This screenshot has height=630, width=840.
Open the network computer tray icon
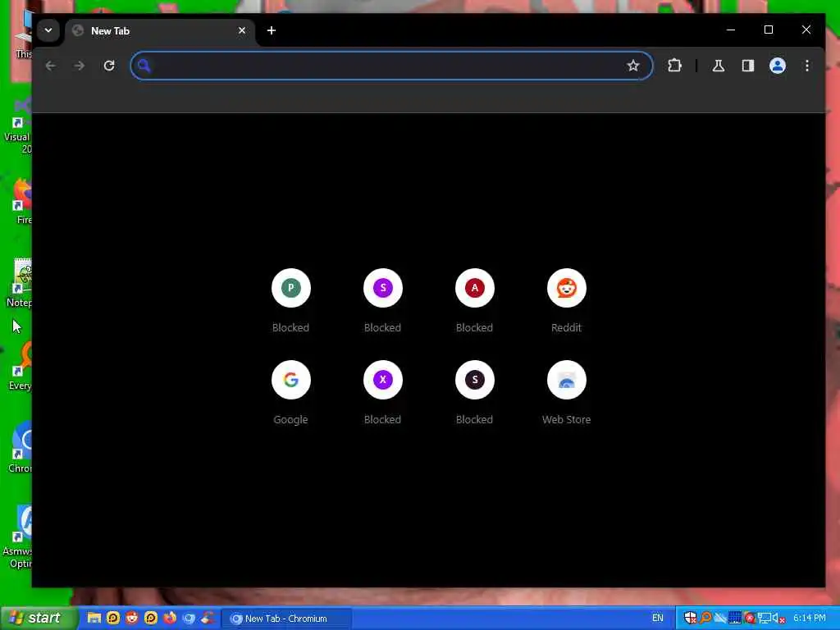764,619
